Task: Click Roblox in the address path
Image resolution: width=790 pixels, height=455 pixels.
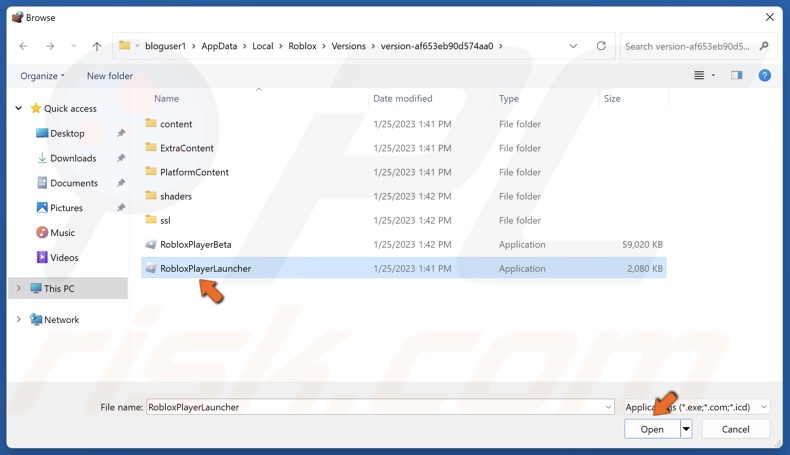Action: [x=302, y=46]
